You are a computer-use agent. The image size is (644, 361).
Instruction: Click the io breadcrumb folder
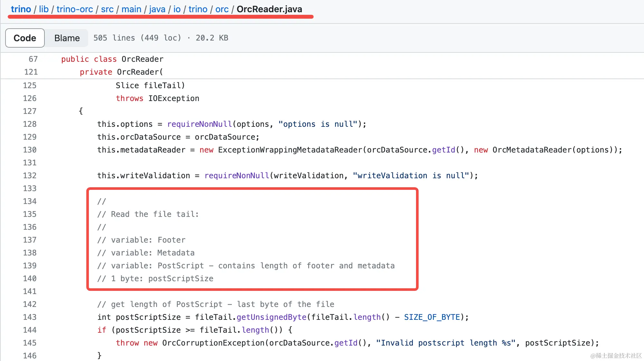click(x=177, y=9)
